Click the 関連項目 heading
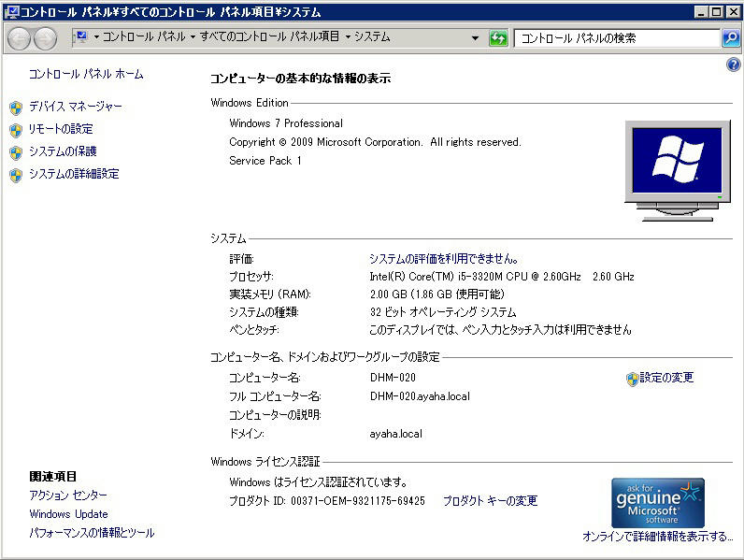This screenshot has height=560, width=744. (x=52, y=477)
